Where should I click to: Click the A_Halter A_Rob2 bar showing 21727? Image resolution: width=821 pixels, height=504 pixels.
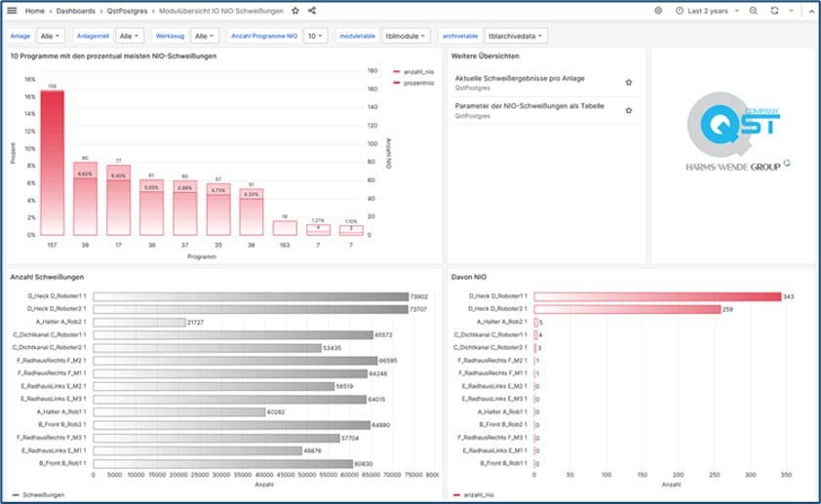point(139,323)
